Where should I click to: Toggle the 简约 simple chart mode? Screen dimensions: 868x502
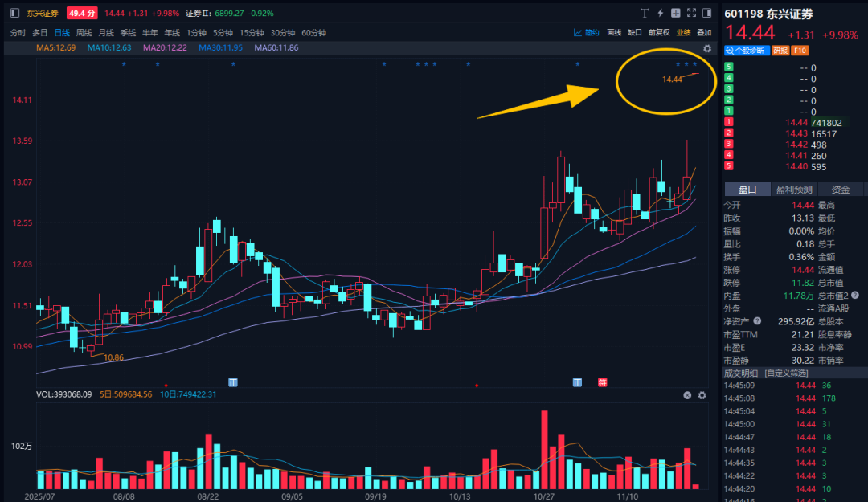tap(587, 33)
